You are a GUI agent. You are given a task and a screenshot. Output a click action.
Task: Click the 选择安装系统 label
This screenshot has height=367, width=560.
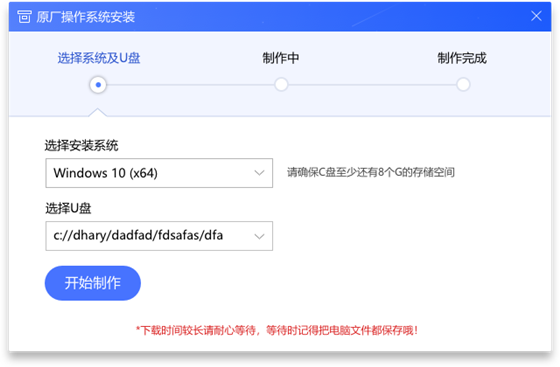point(81,146)
